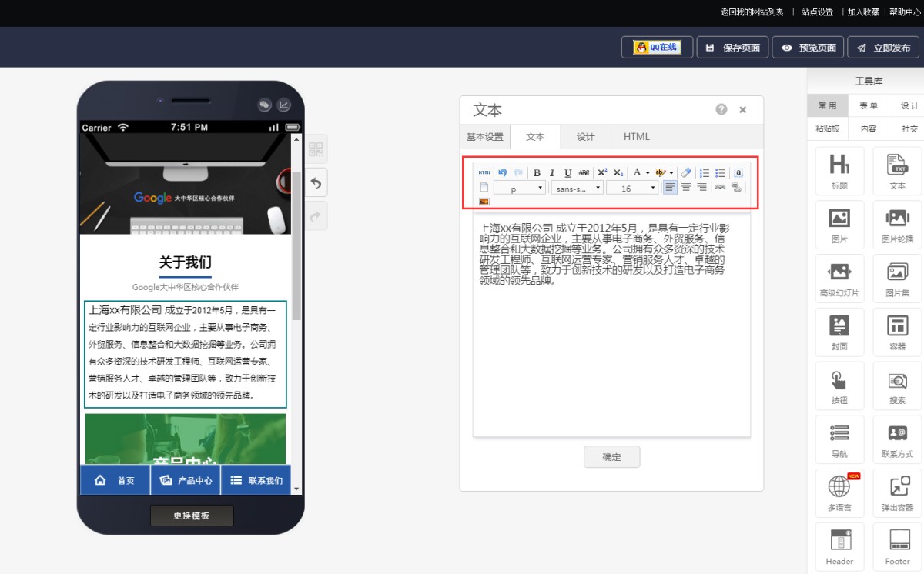Toggle italic formatting in the text editor

(552, 173)
